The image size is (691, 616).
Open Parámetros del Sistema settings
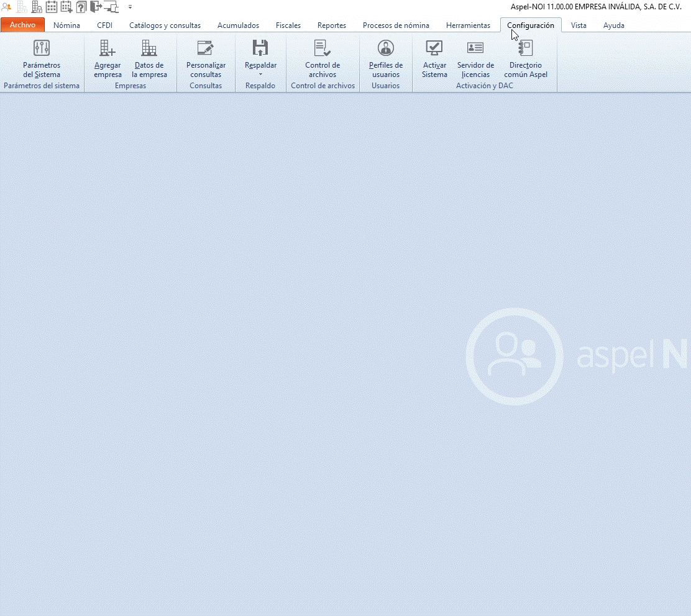click(42, 59)
